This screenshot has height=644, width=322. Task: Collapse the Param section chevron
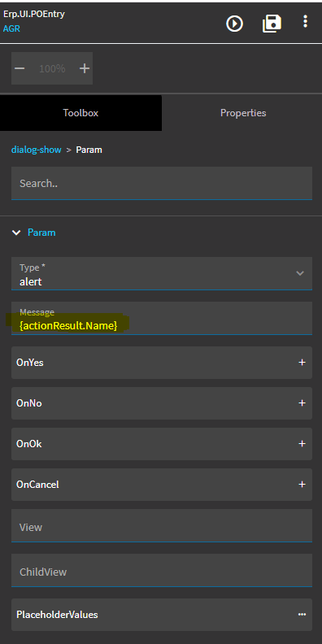click(x=16, y=233)
